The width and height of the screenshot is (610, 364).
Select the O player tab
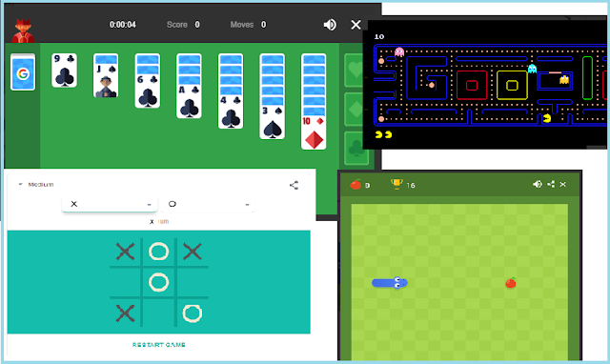tap(208, 204)
